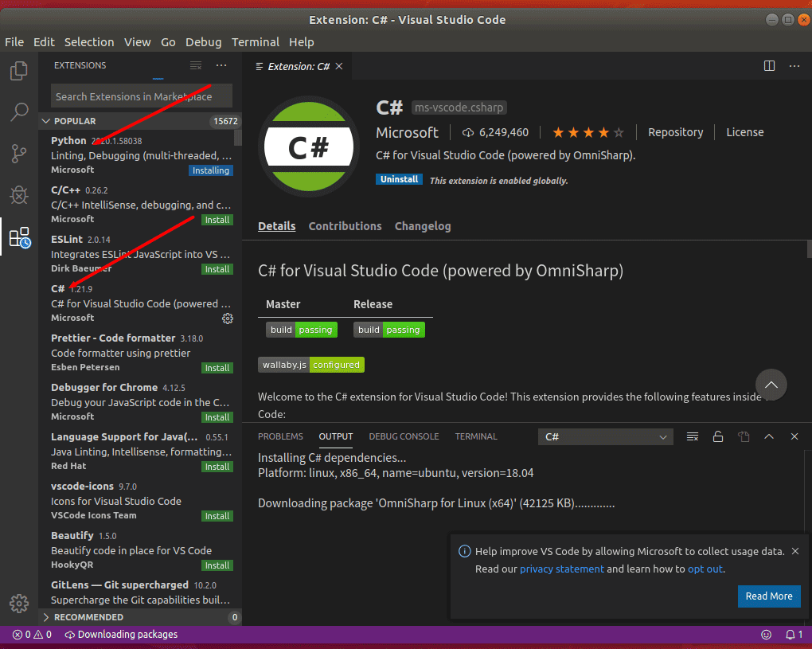Switch to the Contributions tab

pyautogui.click(x=345, y=226)
